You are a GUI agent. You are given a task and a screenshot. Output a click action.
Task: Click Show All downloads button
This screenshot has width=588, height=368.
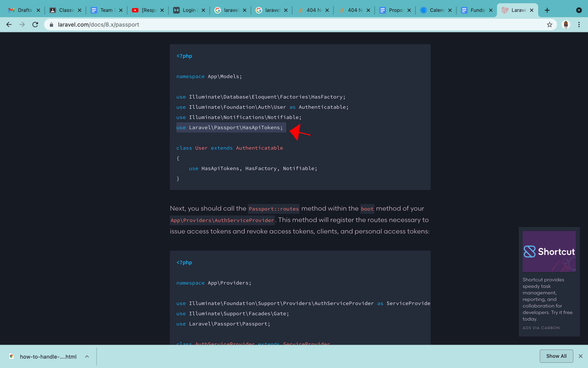point(556,356)
